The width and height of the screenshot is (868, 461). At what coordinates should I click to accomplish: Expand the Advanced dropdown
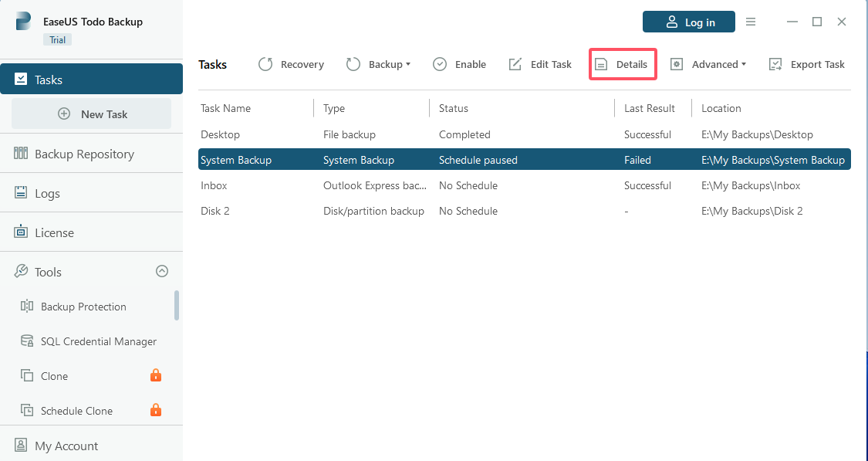pyautogui.click(x=708, y=64)
